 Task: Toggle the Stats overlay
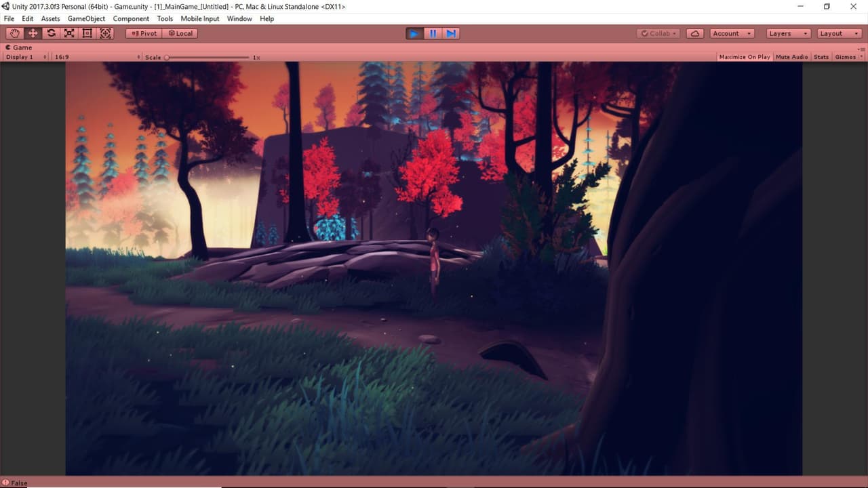click(821, 57)
